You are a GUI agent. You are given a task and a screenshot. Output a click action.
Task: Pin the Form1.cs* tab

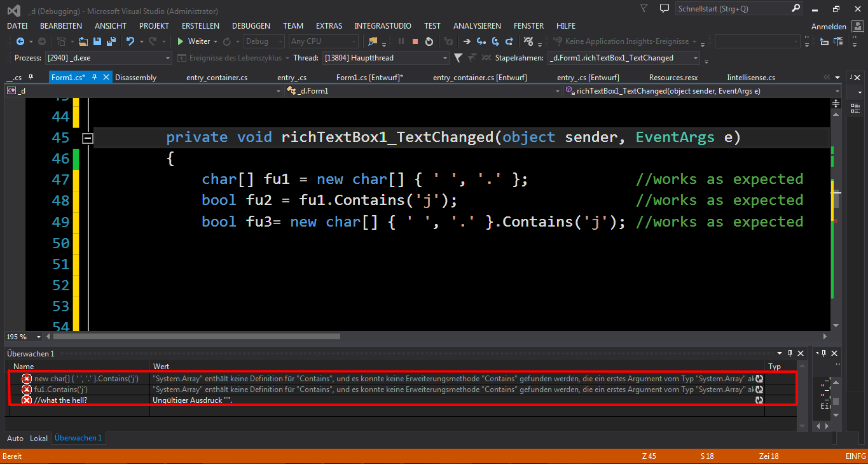[94, 78]
